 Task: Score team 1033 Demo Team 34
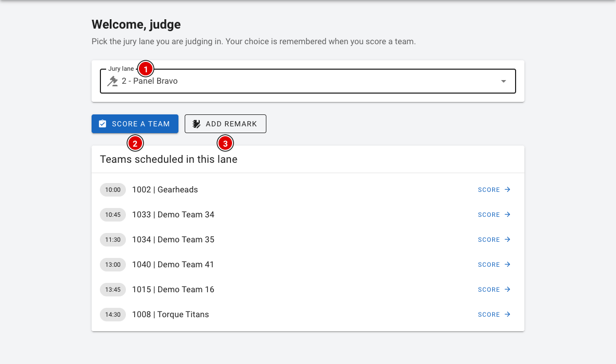(x=494, y=214)
